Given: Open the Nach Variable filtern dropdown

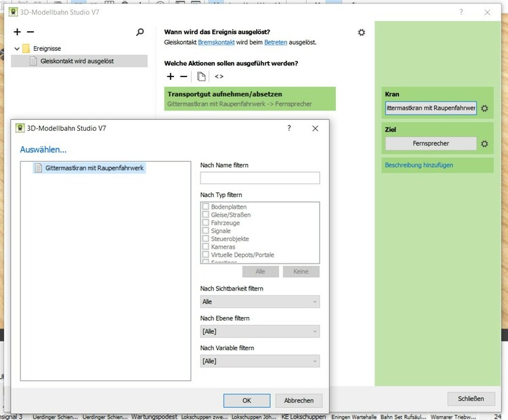Looking at the screenshot, I should coord(260,361).
